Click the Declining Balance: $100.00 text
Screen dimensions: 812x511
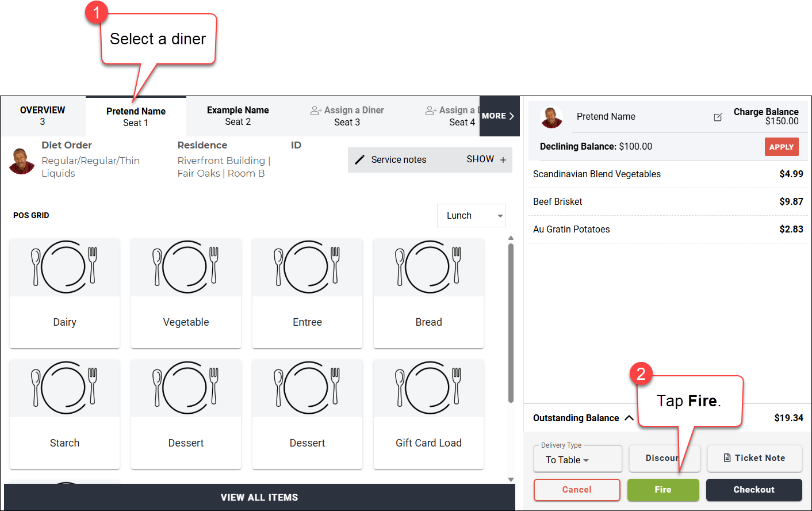click(x=596, y=146)
